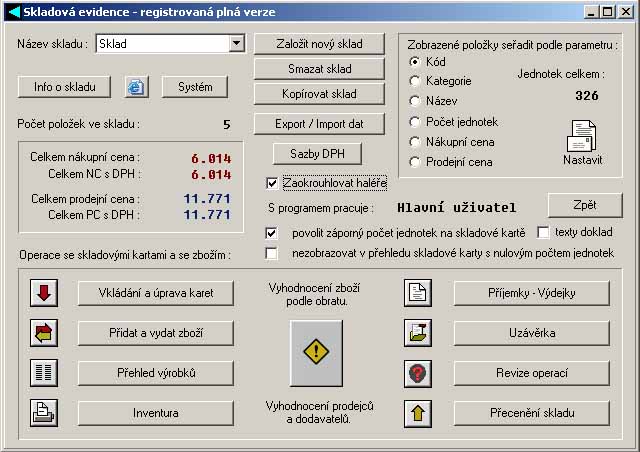
Task: Uncheck povolit záporný počet jednotek checkbox
Action: tap(271, 233)
